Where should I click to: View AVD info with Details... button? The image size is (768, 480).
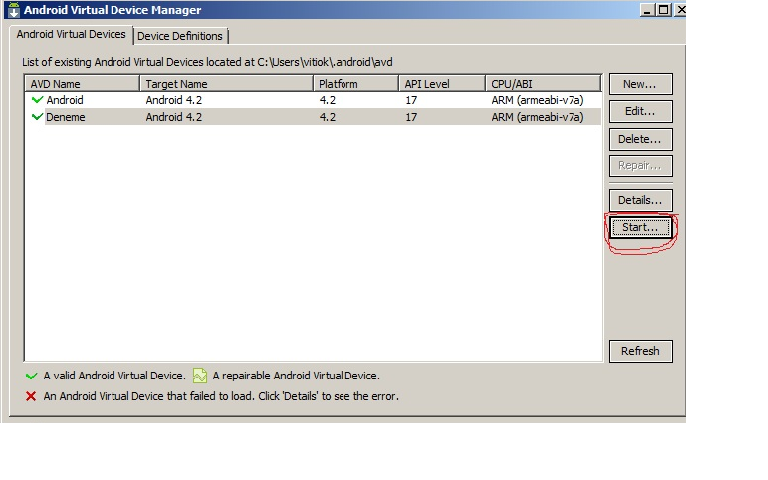click(641, 200)
